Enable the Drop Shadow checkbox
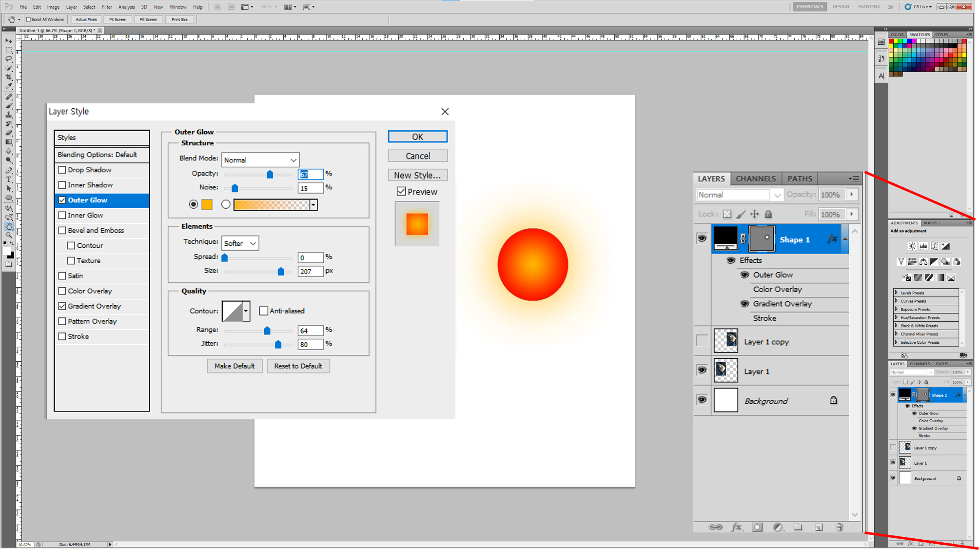Image resolution: width=980 pixels, height=550 pixels. [x=62, y=170]
